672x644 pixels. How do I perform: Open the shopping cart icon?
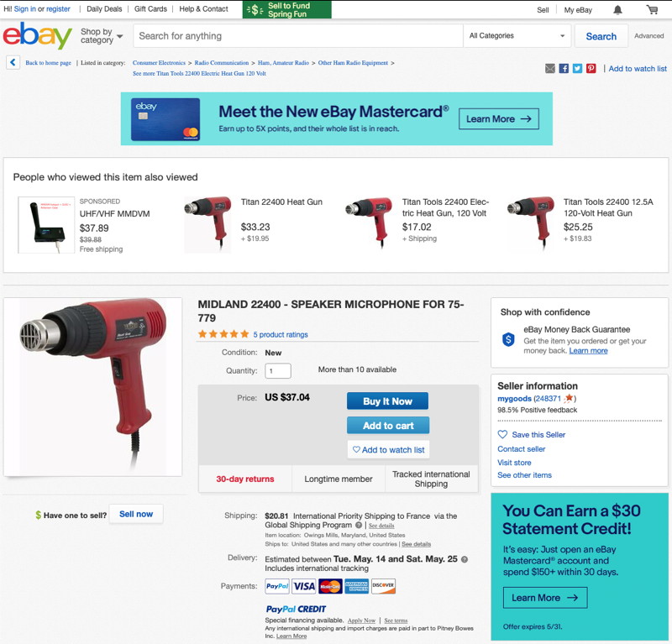[652, 9]
